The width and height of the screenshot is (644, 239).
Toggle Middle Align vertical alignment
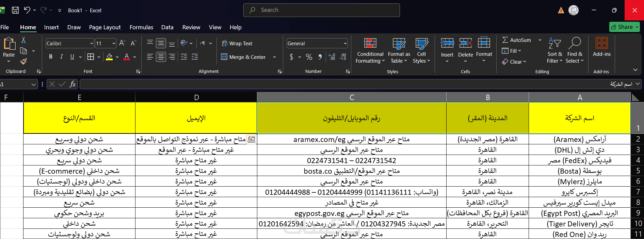click(x=161, y=43)
